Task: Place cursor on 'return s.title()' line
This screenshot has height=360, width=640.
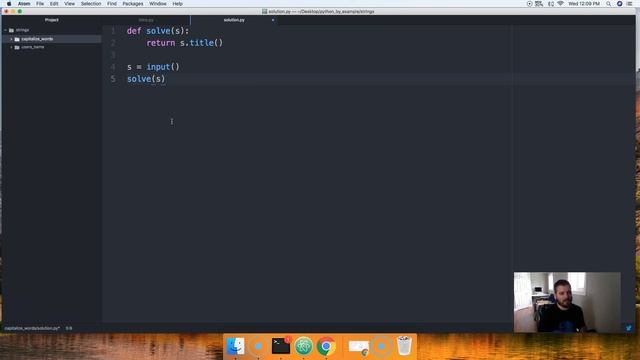Action: pos(184,43)
